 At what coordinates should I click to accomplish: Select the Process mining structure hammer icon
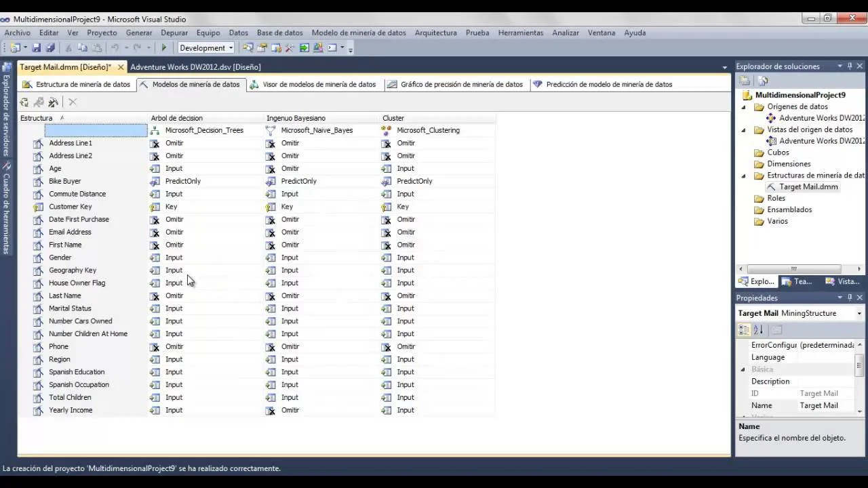click(53, 102)
